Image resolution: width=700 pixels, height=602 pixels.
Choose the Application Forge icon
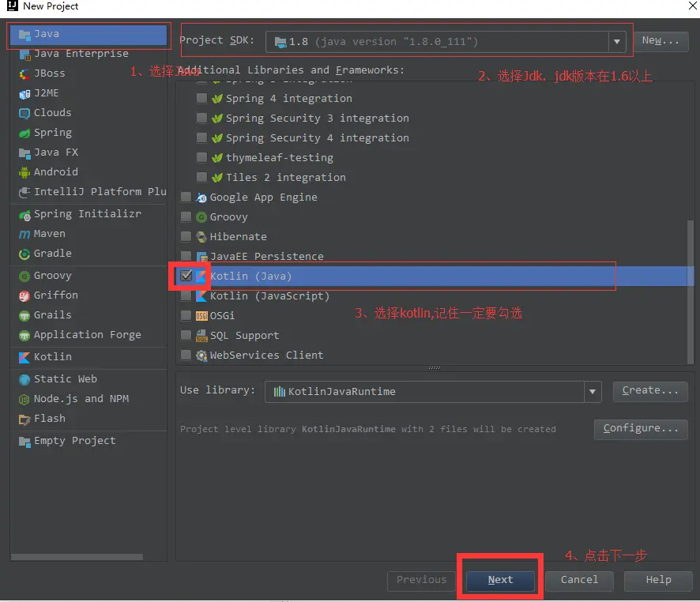click(24, 335)
